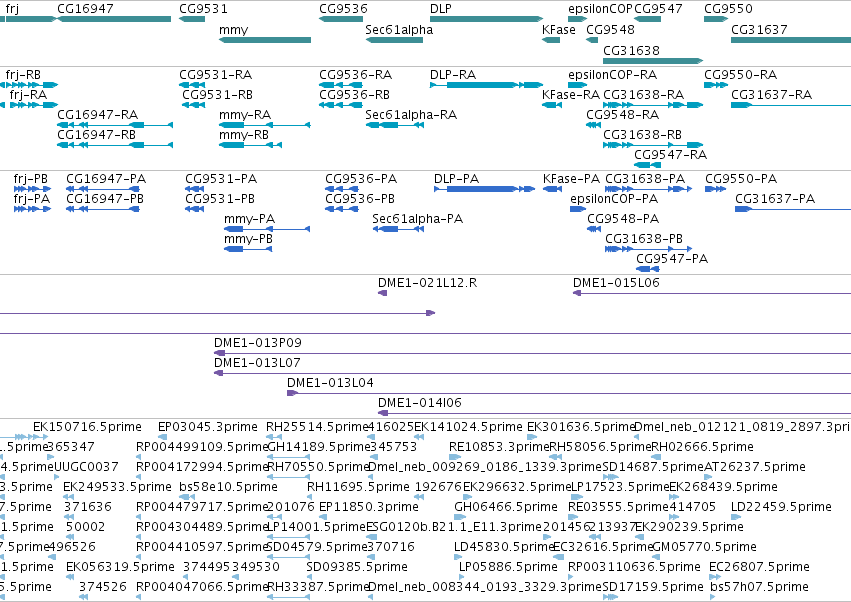Image resolution: width=851 pixels, height=602 pixels.
Task: Select the CG16947 gene bar
Action: (114, 19)
